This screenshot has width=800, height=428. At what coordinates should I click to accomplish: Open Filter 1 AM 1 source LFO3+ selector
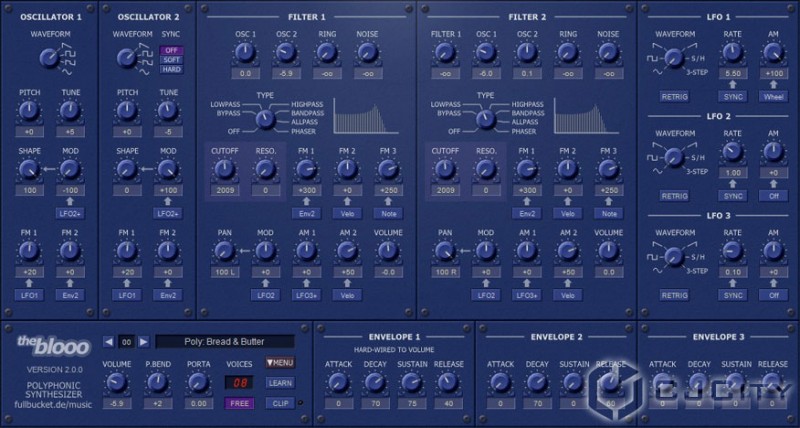tap(306, 295)
